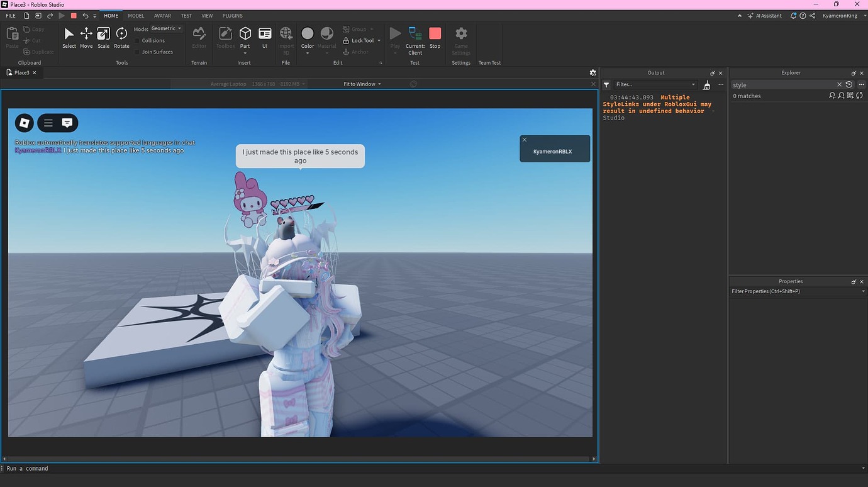Toggle off the chat bubble icon in-game
Screen dimensions: 868x487
(x=67, y=123)
